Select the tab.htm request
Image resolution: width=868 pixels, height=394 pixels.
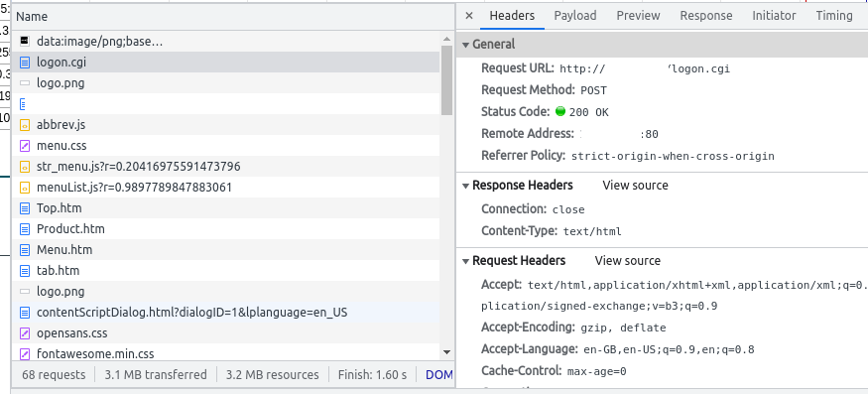pyautogui.click(x=226, y=270)
